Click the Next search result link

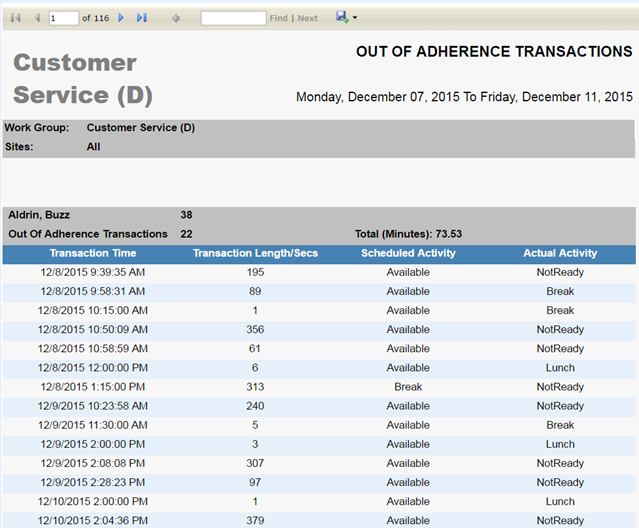pyautogui.click(x=308, y=18)
